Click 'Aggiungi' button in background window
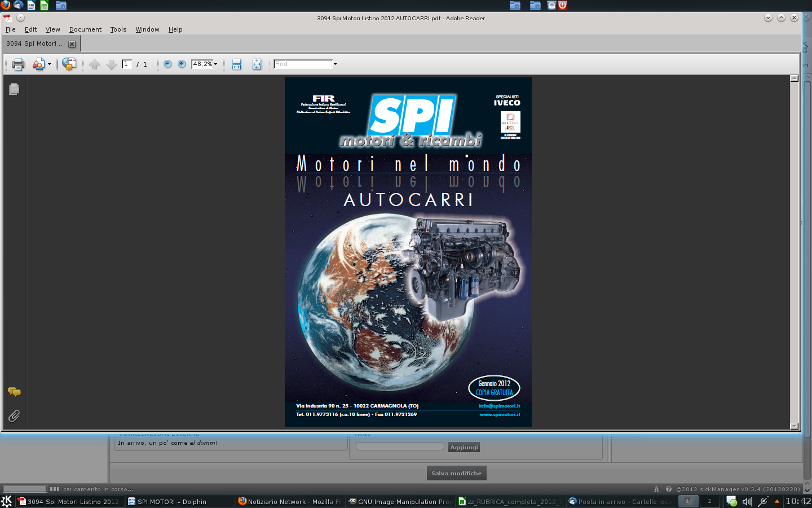 coord(464,447)
